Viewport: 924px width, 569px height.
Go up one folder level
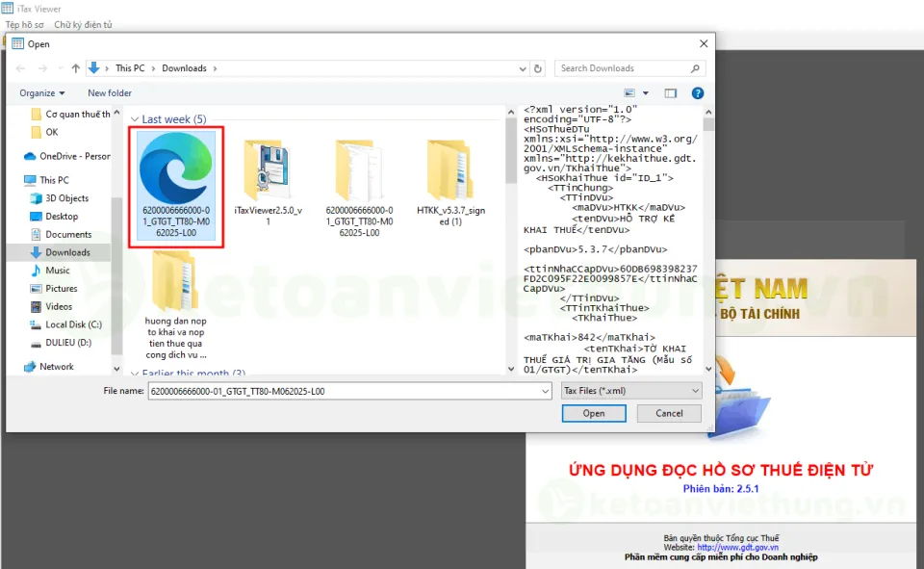tap(75, 68)
